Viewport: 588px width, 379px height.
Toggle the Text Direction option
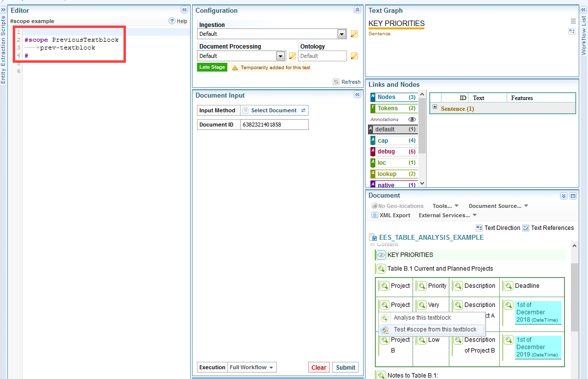click(479, 228)
